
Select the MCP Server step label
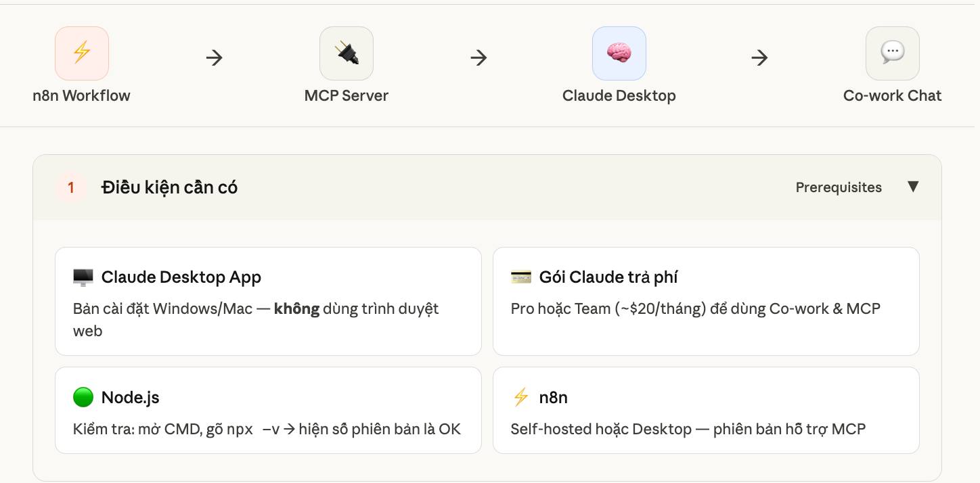(347, 96)
